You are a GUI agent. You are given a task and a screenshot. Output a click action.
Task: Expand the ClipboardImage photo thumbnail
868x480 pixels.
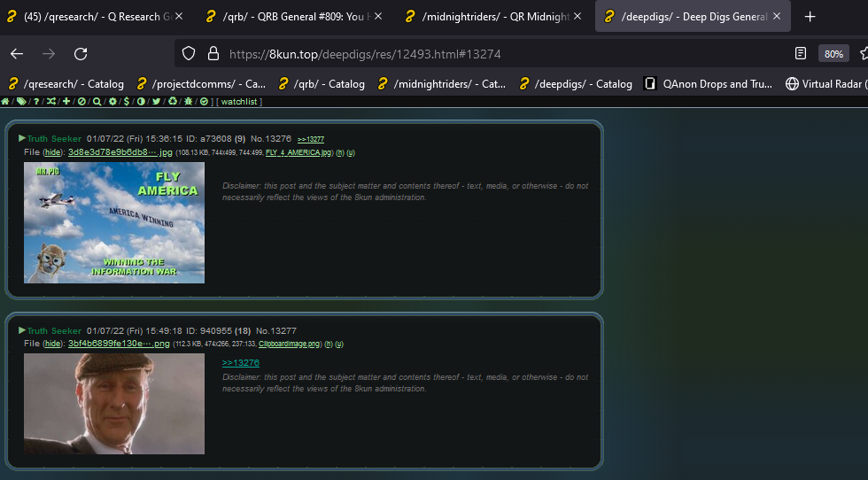[x=114, y=404]
